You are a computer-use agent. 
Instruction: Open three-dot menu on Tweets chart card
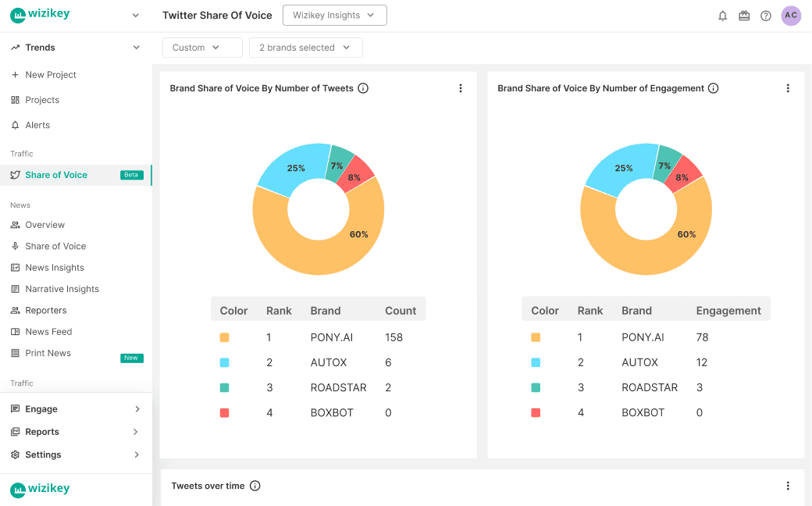(461, 88)
